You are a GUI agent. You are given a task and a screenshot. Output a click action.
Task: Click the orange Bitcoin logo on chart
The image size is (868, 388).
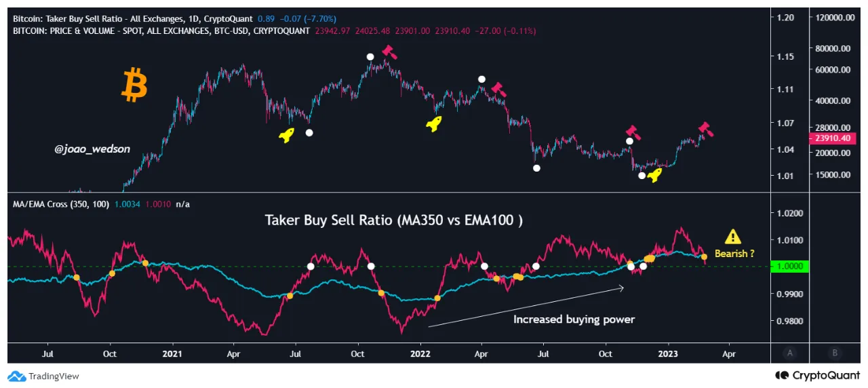point(134,86)
